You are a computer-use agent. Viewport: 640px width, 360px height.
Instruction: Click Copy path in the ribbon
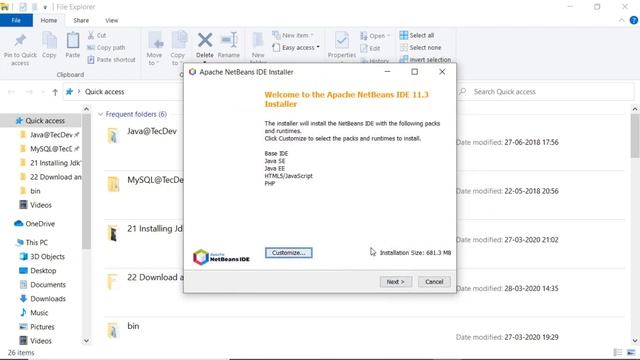(x=106, y=47)
